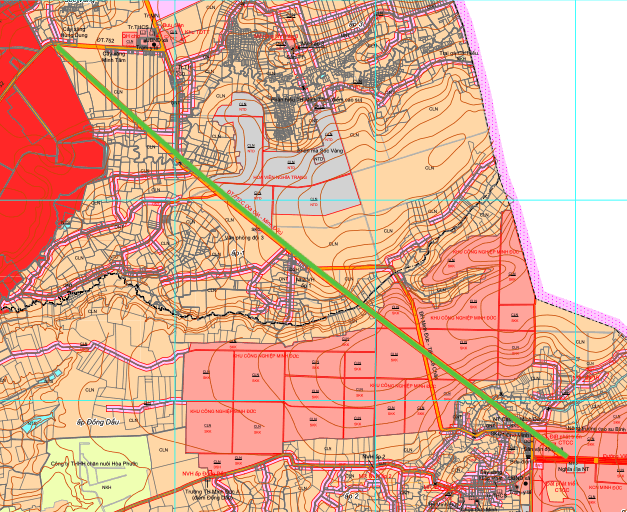Click the green line's southeast endpoint

(566, 456)
